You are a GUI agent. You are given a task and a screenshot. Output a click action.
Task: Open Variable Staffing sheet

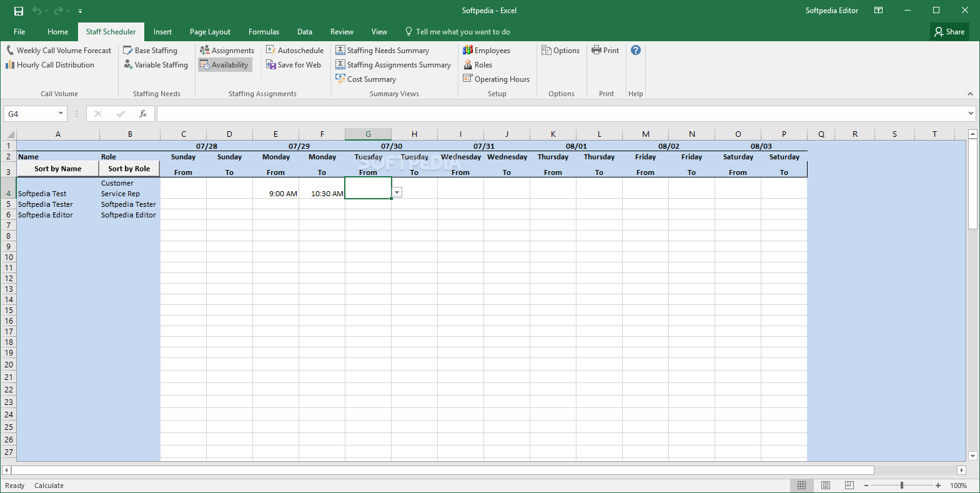point(156,65)
